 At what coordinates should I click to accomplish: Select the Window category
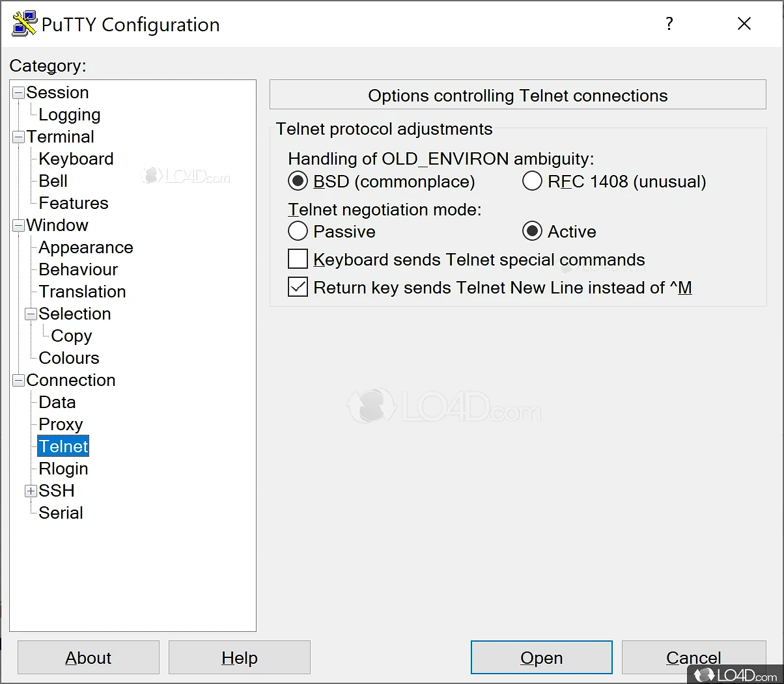click(x=57, y=225)
